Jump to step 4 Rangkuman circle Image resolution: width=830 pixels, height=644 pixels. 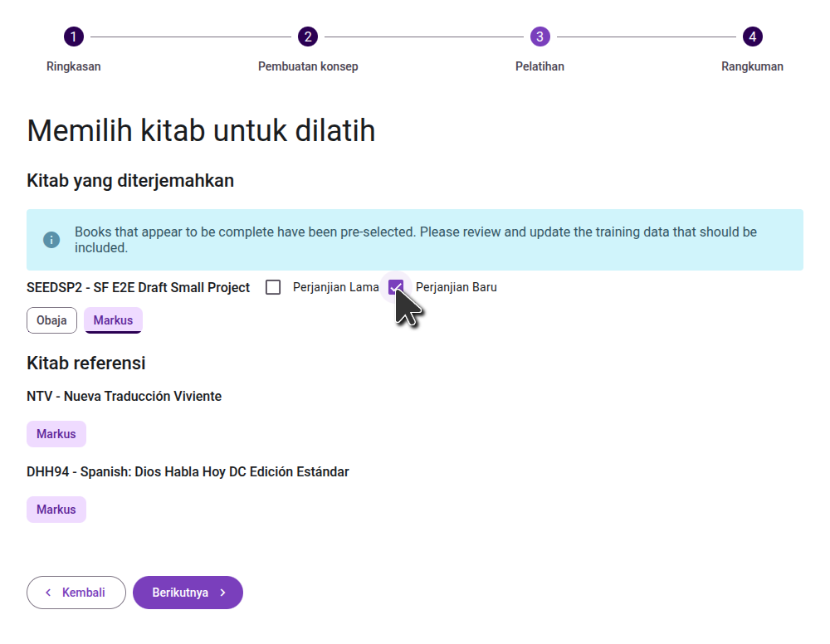coord(752,37)
